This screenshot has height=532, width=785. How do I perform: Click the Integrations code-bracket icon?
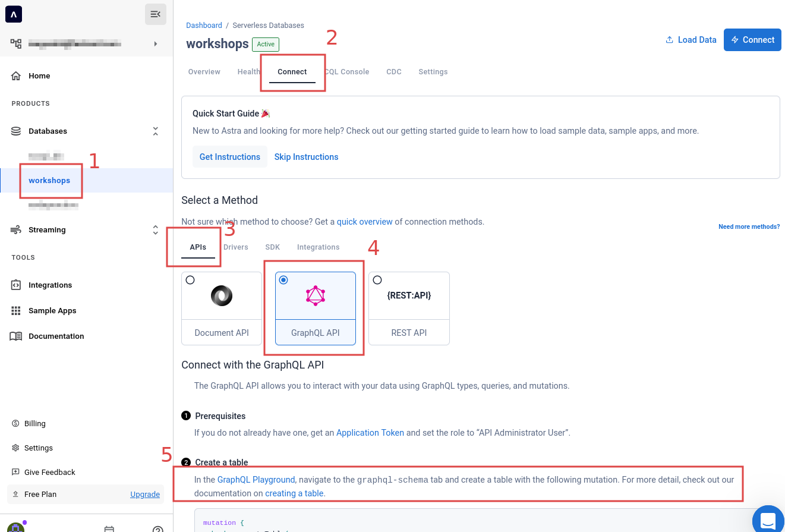[x=16, y=285]
